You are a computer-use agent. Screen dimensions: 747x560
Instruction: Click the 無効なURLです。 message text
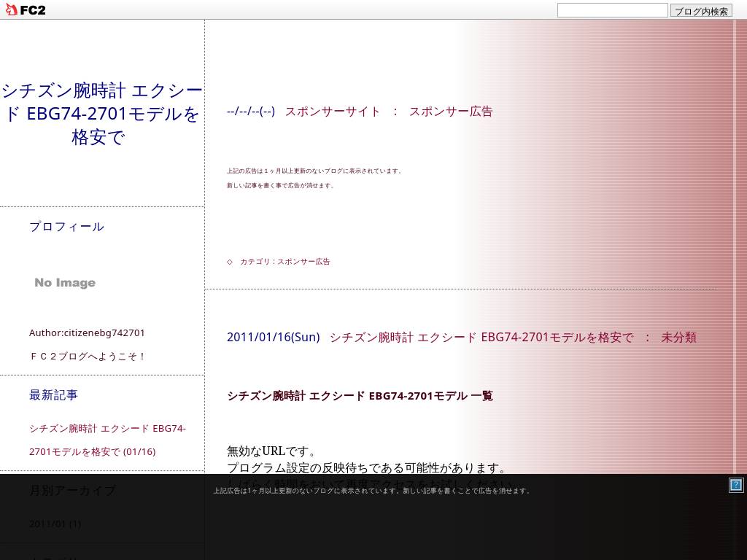pyautogui.click(x=271, y=451)
